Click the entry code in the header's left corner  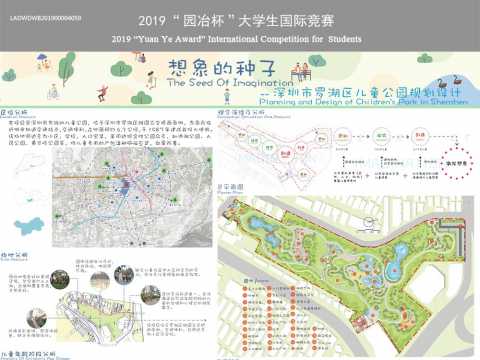pyautogui.click(x=45, y=18)
